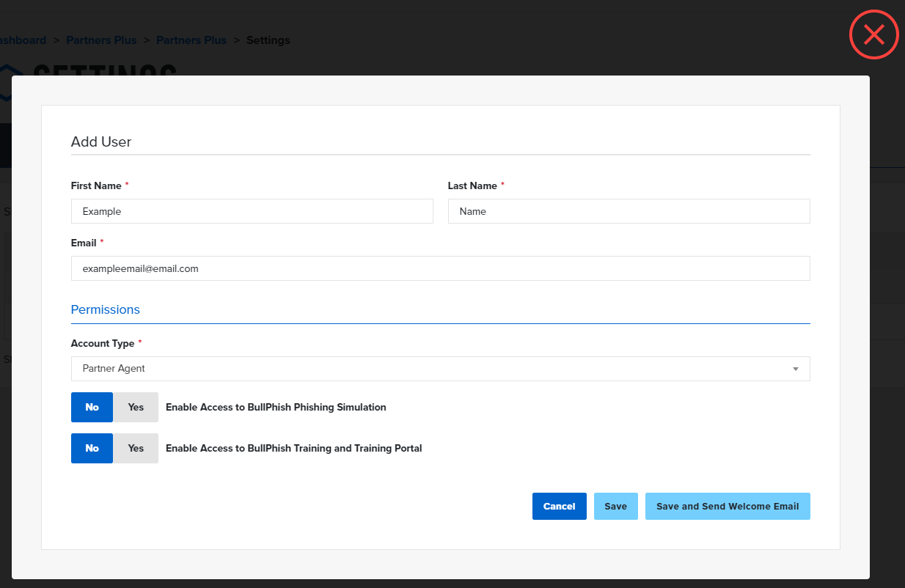The image size is (905, 588).
Task: Click the Account Type dropdown arrow
Action: point(796,369)
